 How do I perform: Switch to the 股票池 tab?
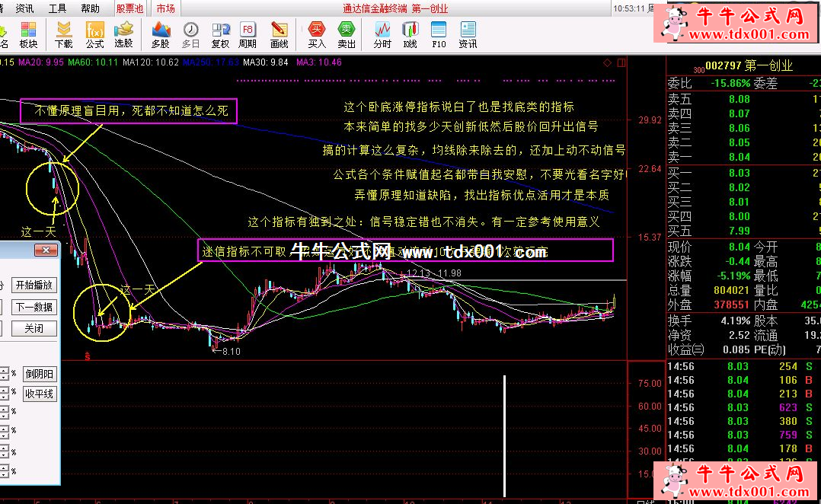[129, 8]
